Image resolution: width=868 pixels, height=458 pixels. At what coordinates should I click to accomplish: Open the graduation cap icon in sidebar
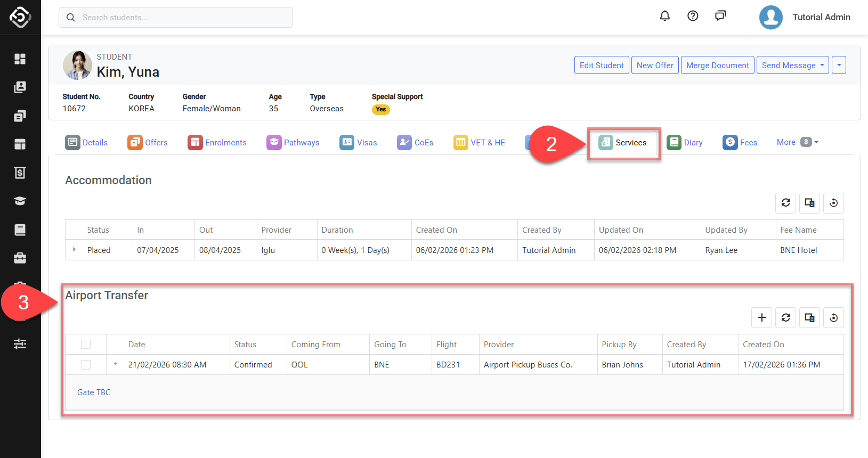click(x=20, y=201)
